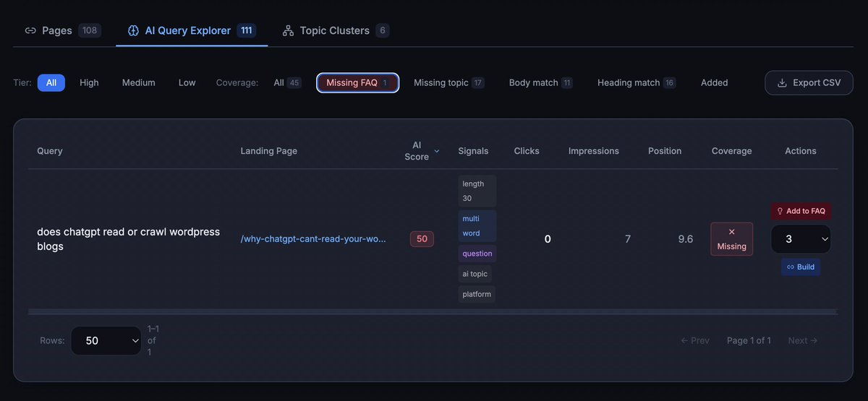Toggle the Missing FAQ coverage filter
868x401 pixels.
click(x=357, y=82)
